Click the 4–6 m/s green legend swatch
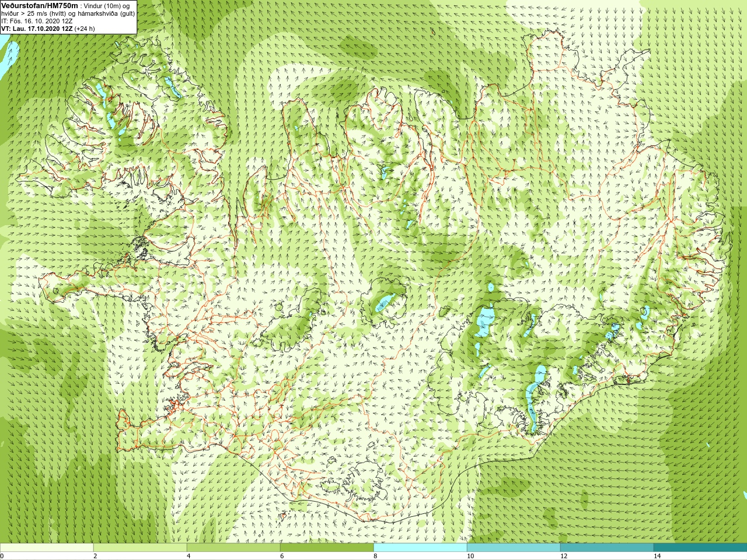 coord(233,548)
